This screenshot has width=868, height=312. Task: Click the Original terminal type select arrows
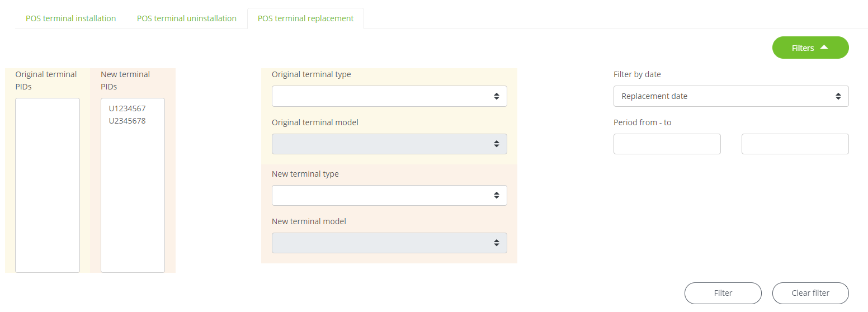tap(496, 96)
